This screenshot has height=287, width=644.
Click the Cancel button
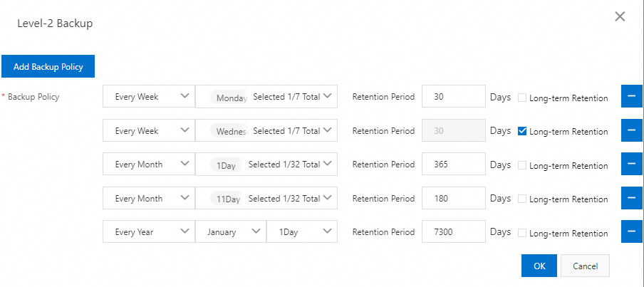click(585, 266)
